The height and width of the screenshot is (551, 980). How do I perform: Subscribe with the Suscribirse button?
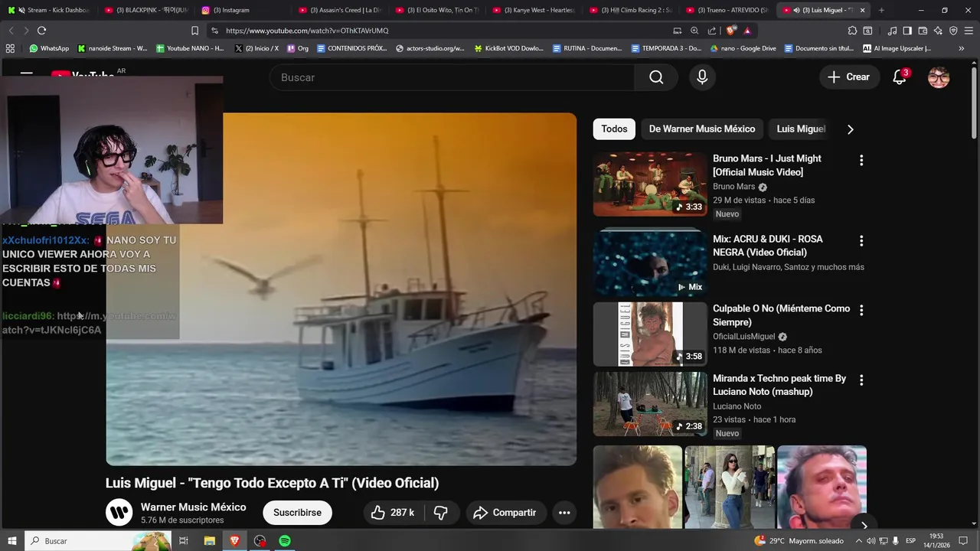tap(297, 513)
